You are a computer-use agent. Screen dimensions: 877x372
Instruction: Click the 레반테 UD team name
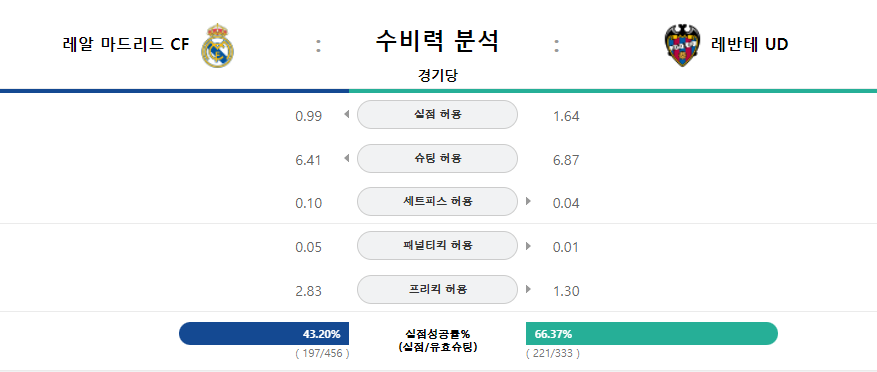pyautogui.click(x=749, y=45)
